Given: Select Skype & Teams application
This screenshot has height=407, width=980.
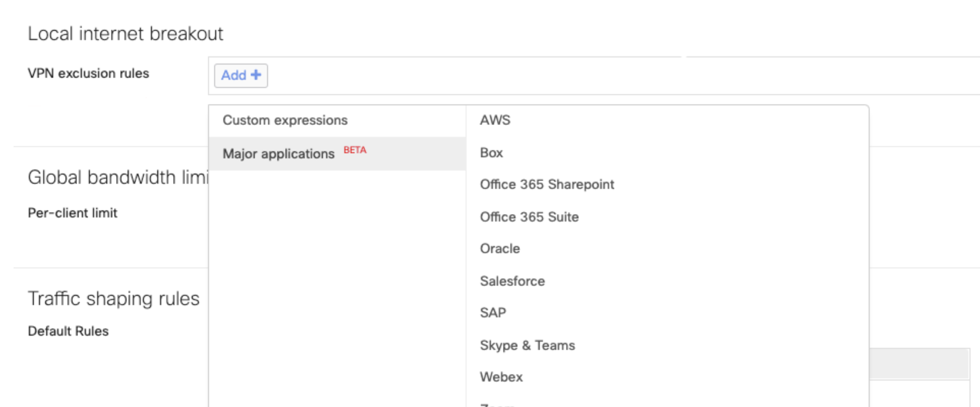Looking at the screenshot, I should click(x=527, y=345).
